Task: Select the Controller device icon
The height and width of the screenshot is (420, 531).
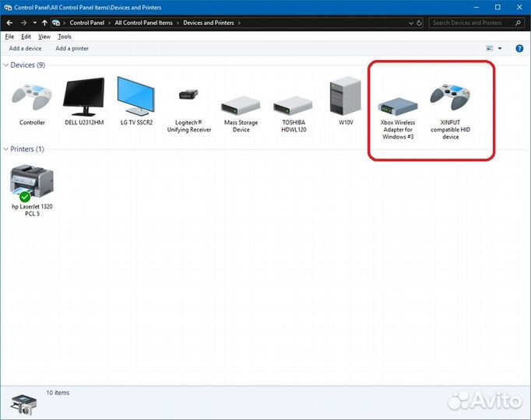Action: click(x=32, y=98)
